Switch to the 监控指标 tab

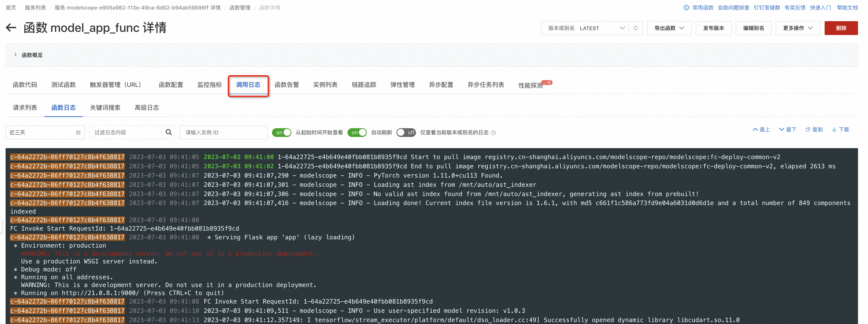[x=209, y=85]
